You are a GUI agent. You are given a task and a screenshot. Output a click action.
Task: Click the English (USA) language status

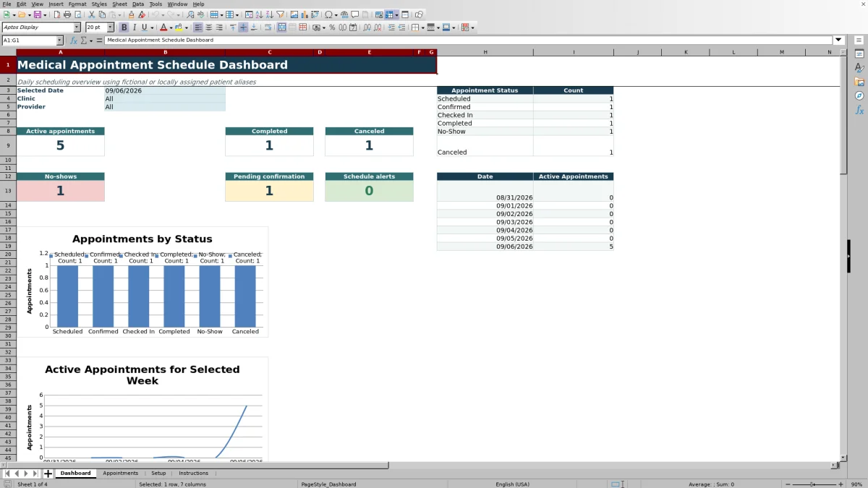(512, 484)
